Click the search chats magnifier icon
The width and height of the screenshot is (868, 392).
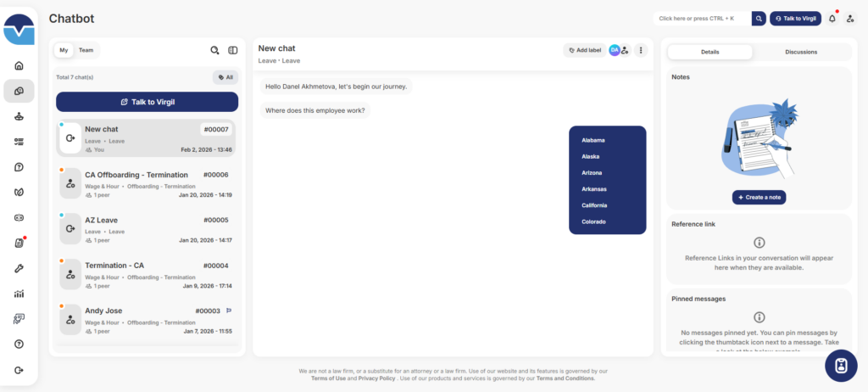coord(215,51)
